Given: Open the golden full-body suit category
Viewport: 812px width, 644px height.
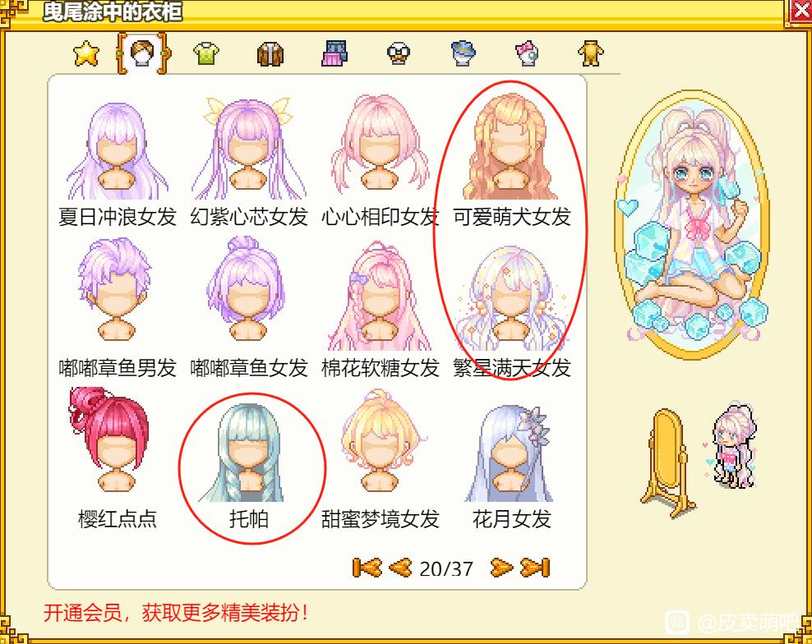Looking at the screenshot, I should point(590,53).
